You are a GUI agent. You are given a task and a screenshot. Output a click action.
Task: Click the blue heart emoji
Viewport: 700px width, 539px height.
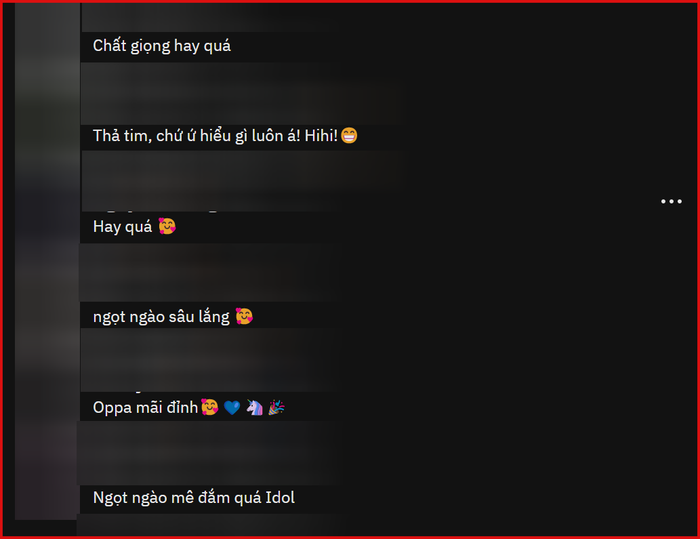[x=232, y=407]
